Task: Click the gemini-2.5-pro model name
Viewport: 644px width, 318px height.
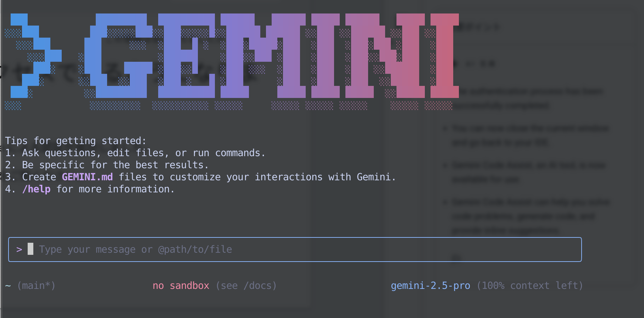Action: click(431, 286)
